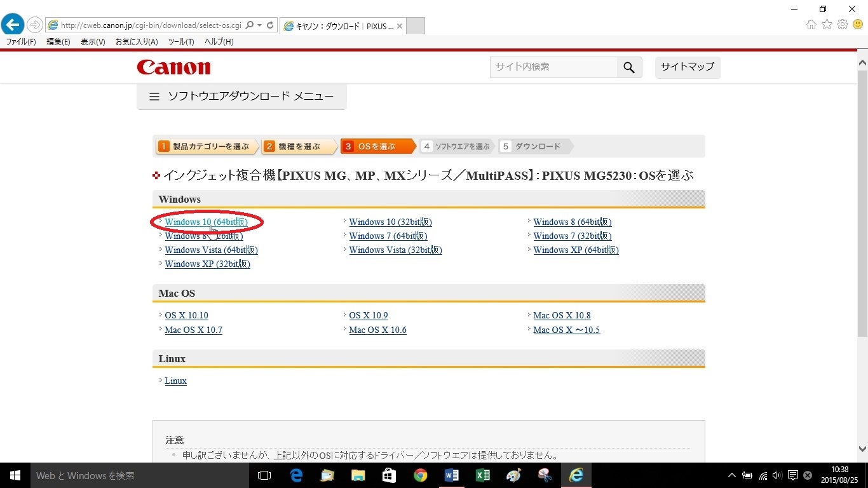This screenshot has height=488, width=868.
Task: Click the search magnifier in address bar
Action: [249, 25]
